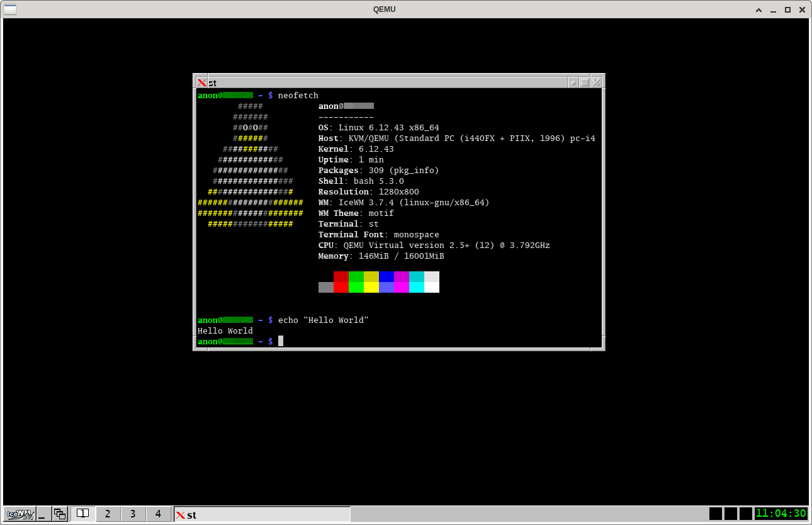The width and height of the screenshot is (812, 525).
Task: Click the 'Terminal: st' line
Action: click(349, 224)
